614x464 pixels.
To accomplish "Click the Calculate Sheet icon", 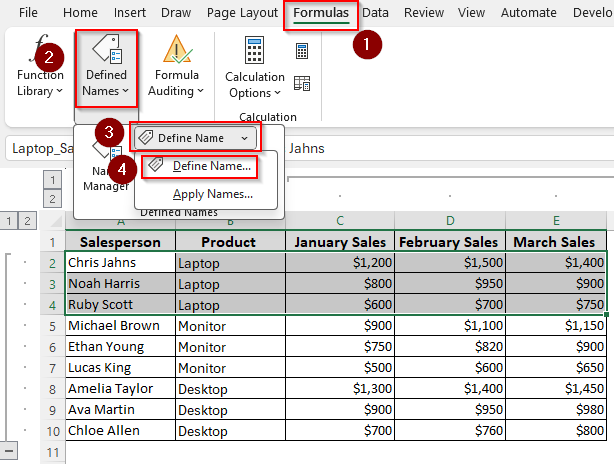I will pyautogui.click(x=302, y=83).
